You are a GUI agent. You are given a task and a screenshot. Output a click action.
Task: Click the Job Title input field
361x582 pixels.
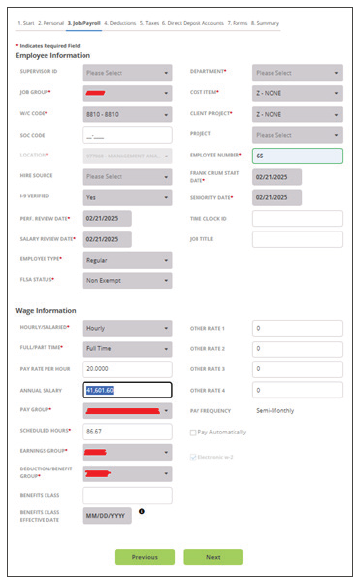click(x=297, y=239)
